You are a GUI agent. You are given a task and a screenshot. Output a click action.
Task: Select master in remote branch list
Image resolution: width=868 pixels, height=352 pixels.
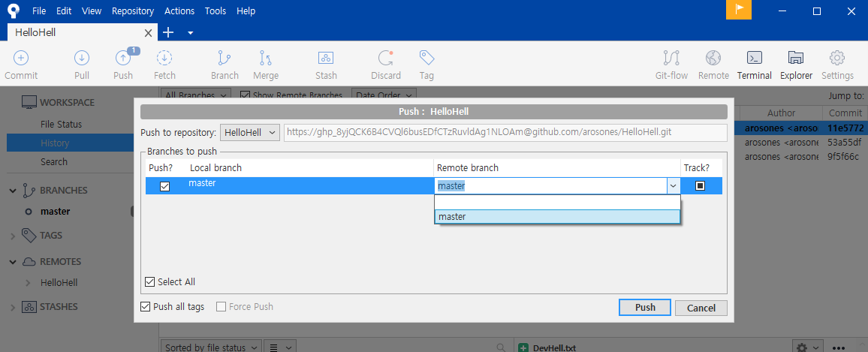[x=557, y=217]
